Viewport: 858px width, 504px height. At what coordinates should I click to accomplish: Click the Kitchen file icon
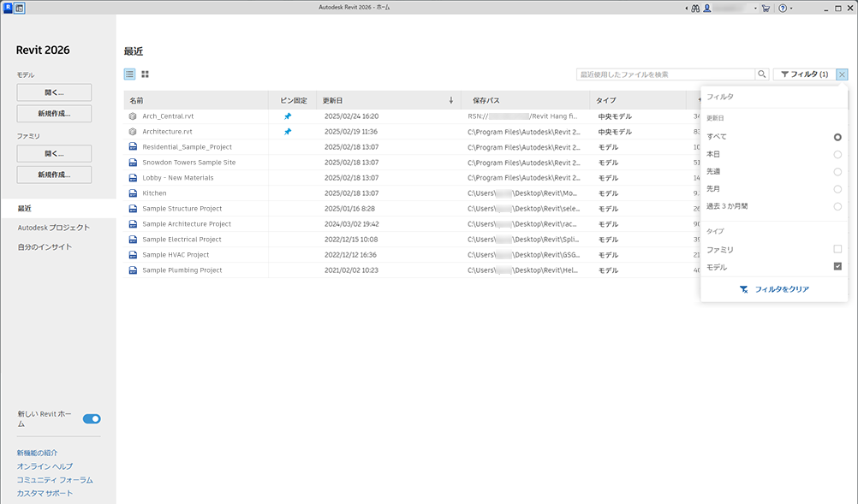pyautogui.click(x=133, y=193)
